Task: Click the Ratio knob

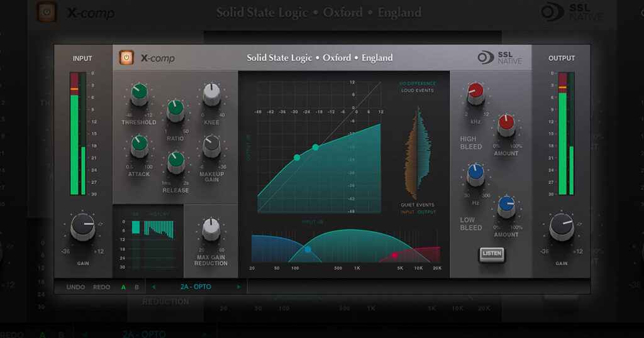Action: click(175, 111)
